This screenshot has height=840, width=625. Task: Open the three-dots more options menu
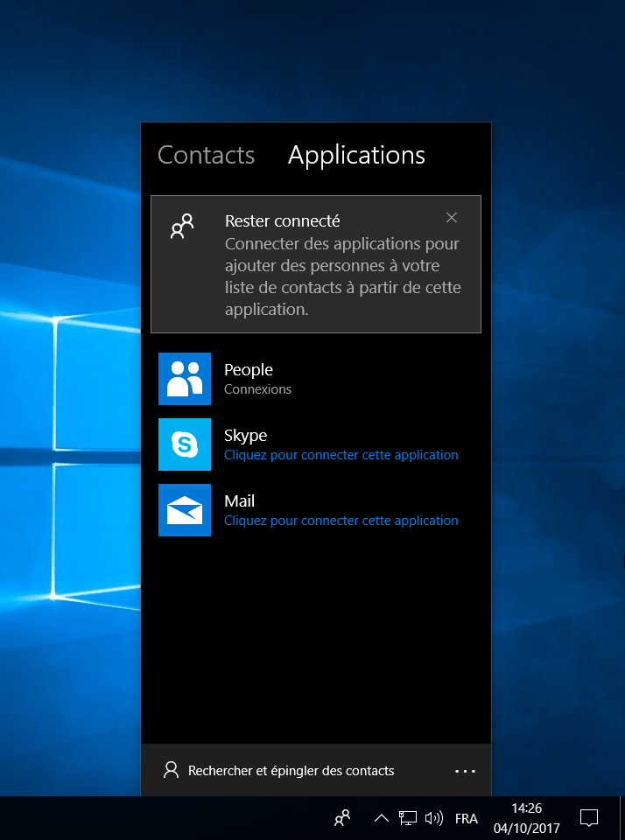pyautogui.click(x=465, y=772)
